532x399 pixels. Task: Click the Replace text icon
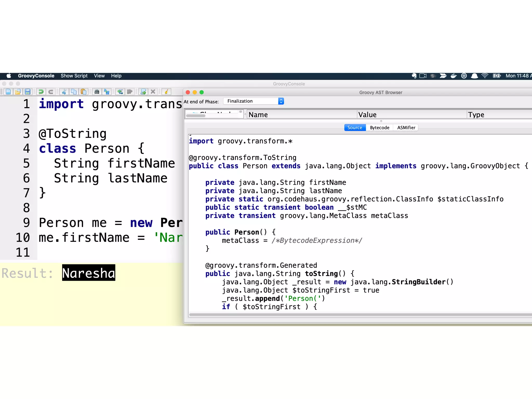point(107,92)
